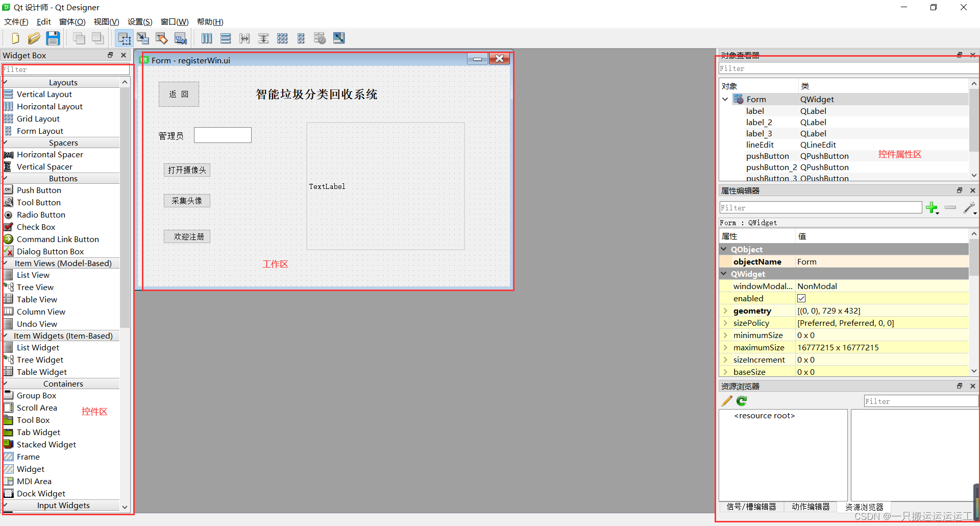This screenshot has width=980, height=526.
Task: Open the Edit menu
Action: coord(44,21)
